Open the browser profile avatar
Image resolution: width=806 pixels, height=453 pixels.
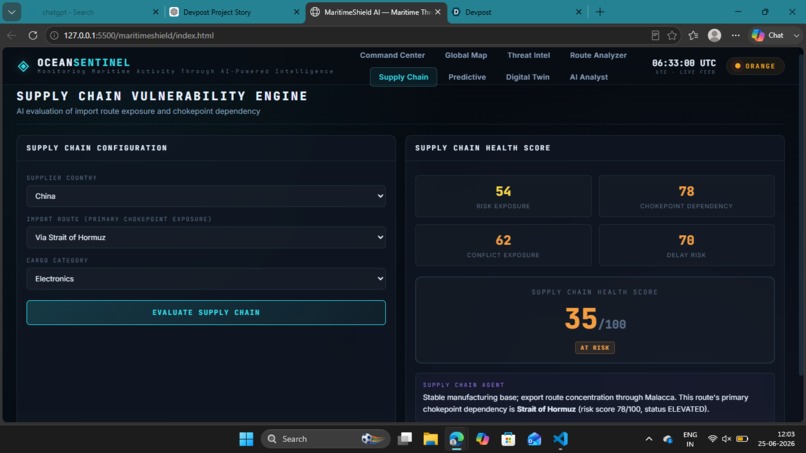[x=715, y=35]
